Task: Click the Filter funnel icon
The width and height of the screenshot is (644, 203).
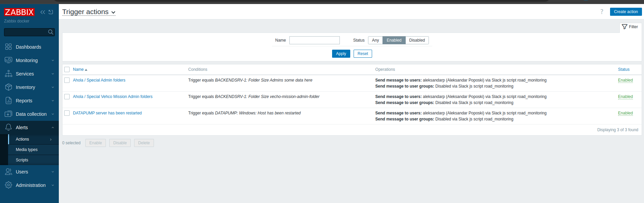Action: tap(625, 27)
